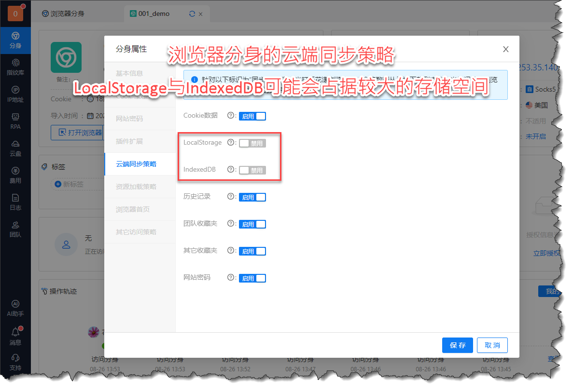Select 资源加载策略 in dialog menu
This screenshot has height=392, width=573.
140,187
